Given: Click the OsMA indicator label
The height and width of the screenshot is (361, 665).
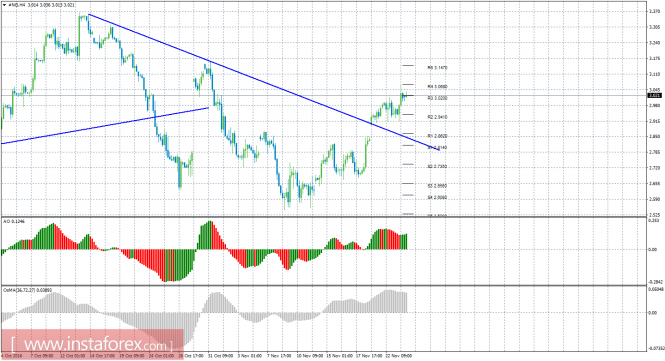Looking at the screenshot, I should [22, 290].
